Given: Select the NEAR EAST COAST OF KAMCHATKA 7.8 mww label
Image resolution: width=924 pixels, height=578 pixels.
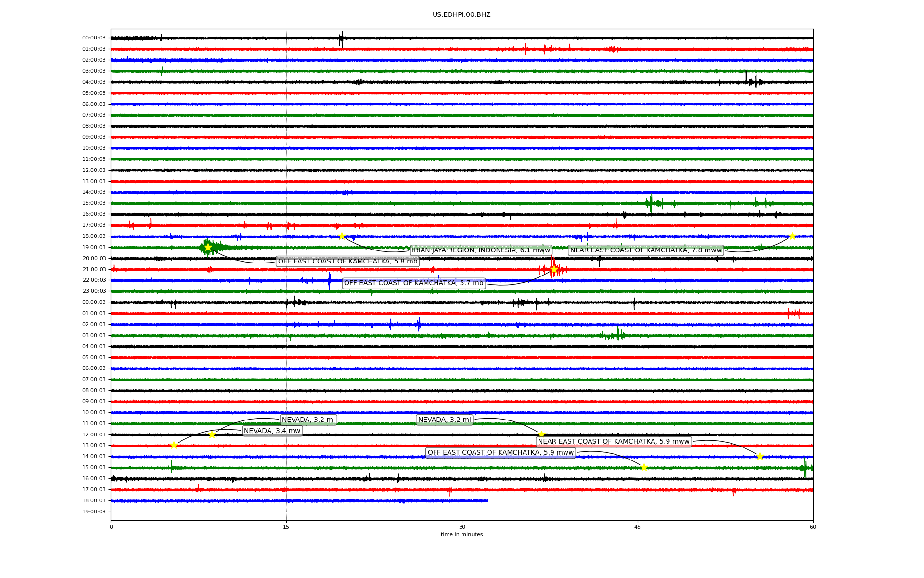Looking at the screenshot, I should [646, 250].
